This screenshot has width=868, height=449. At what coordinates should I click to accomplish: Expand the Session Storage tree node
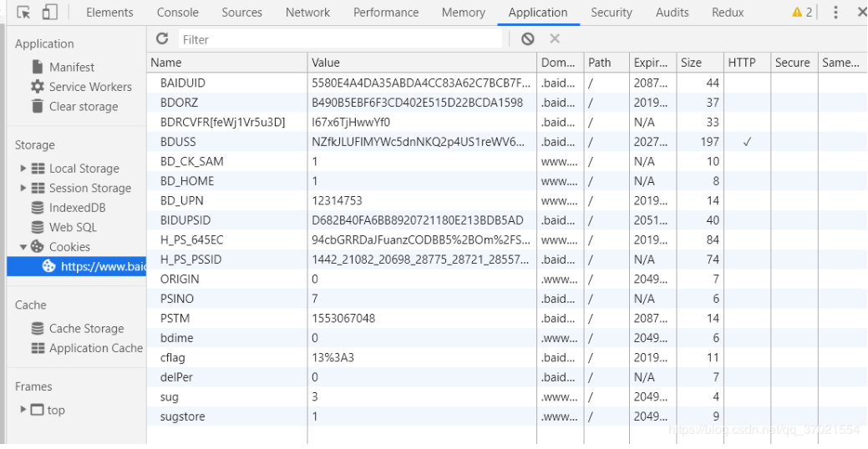23,188
